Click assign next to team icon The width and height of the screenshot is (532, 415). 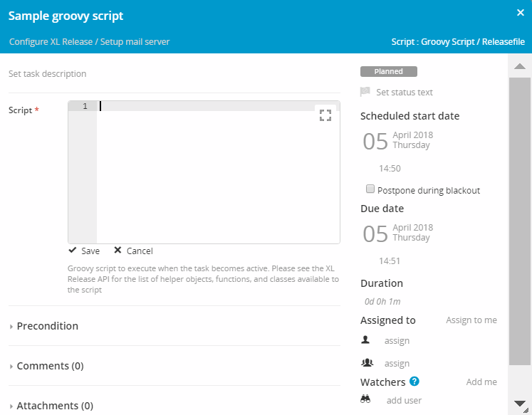pyautogui.click(x=397, y=364)
